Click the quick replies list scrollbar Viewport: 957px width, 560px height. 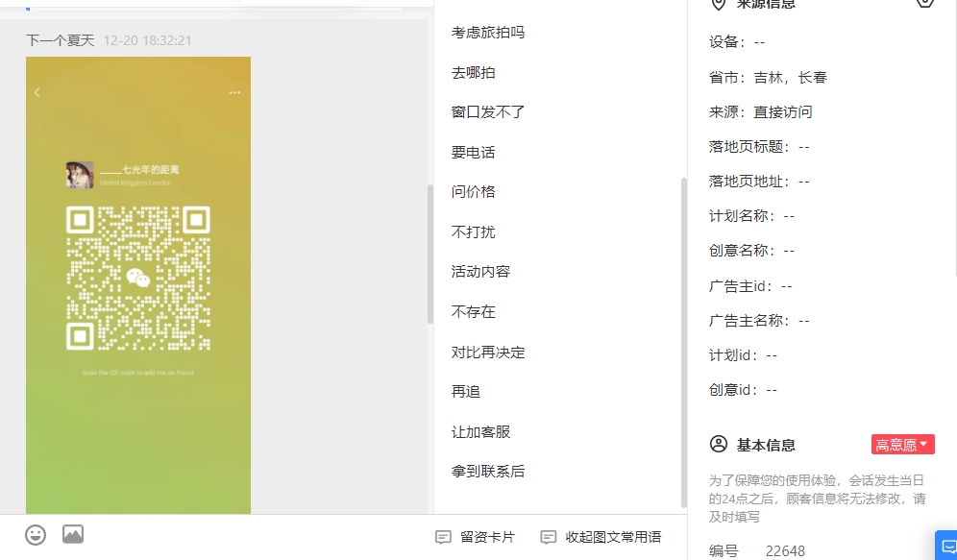pyautogui.click(x=683, y=342)
